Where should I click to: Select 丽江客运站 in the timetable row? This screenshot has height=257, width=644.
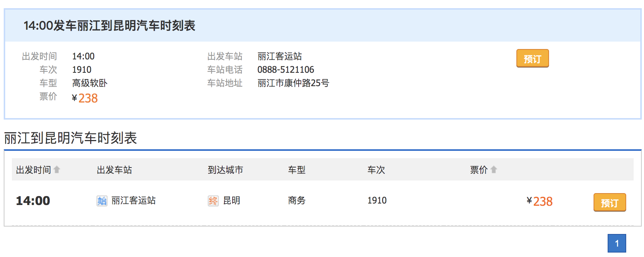(x=134, y=201)
